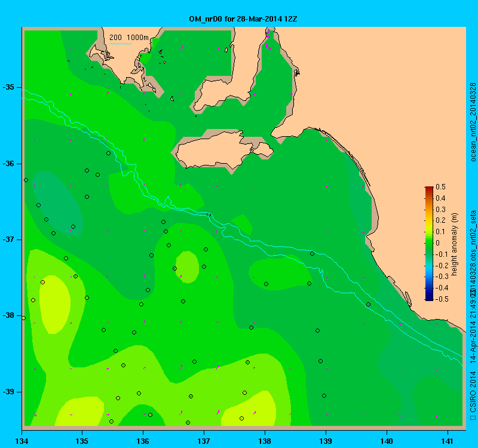Click the 200 1000m depth contour legend
Image resolution: width=478 pixels, height=448 pixels.
129,38
